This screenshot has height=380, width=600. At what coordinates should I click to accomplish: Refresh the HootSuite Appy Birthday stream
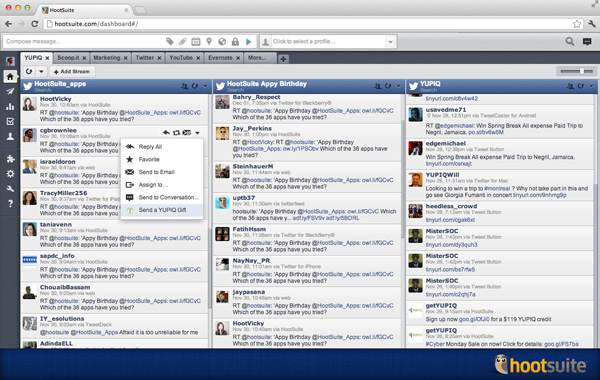pyautogui.click(x=388, y=86)
